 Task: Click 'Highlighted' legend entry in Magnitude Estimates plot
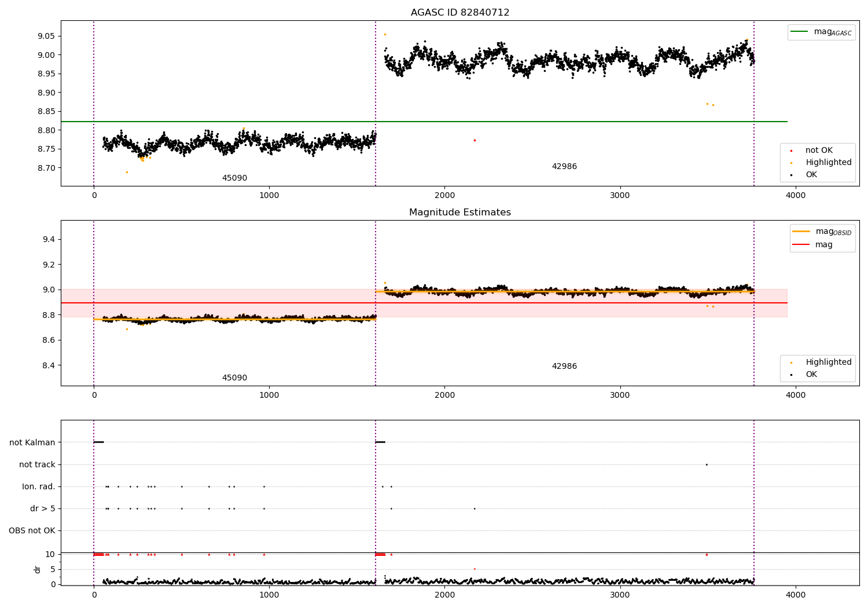821,362
